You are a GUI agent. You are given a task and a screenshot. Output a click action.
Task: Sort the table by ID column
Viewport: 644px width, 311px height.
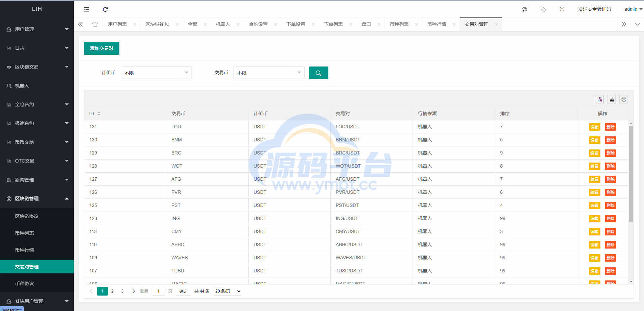(x=99, y=114)
